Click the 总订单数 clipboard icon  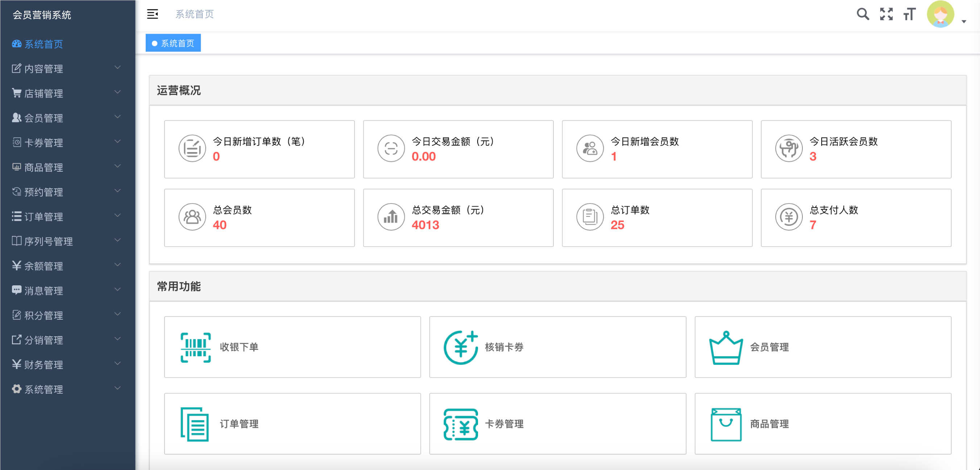click(590, 217)
